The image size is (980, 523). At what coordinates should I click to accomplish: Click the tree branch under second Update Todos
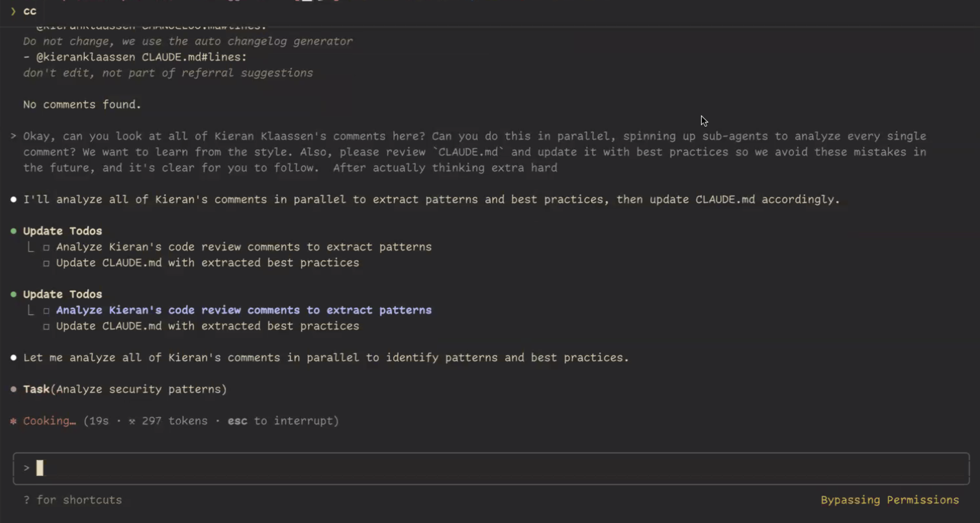pyautogui.click(x=30, y=310)
